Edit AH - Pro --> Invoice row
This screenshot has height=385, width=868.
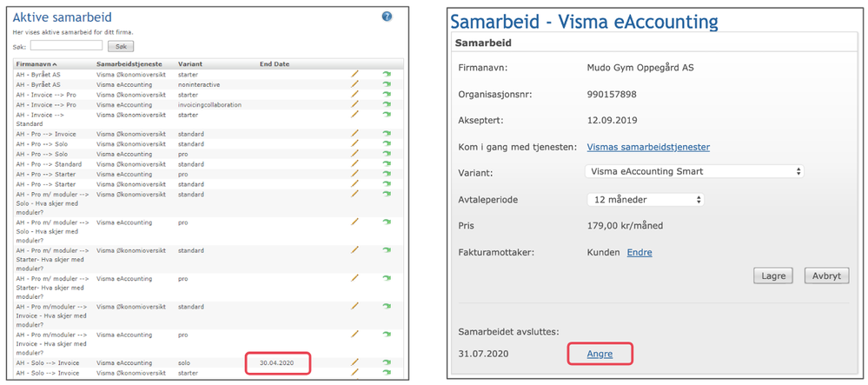pos(354,134)
